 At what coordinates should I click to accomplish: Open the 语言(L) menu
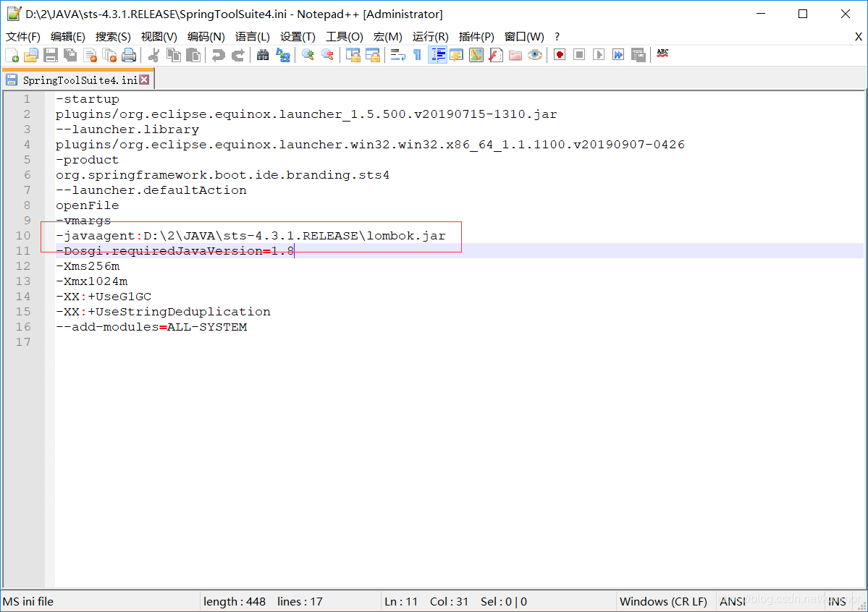[253, 36]
